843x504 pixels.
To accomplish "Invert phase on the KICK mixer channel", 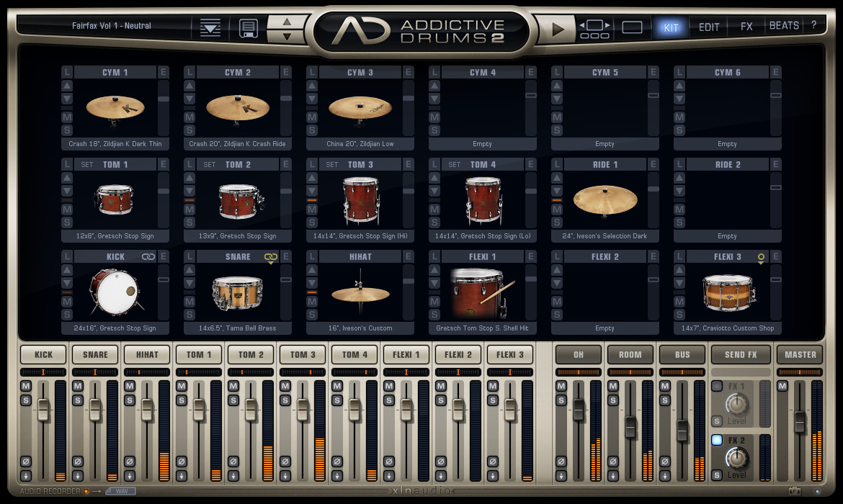I will tap(26, 462).
